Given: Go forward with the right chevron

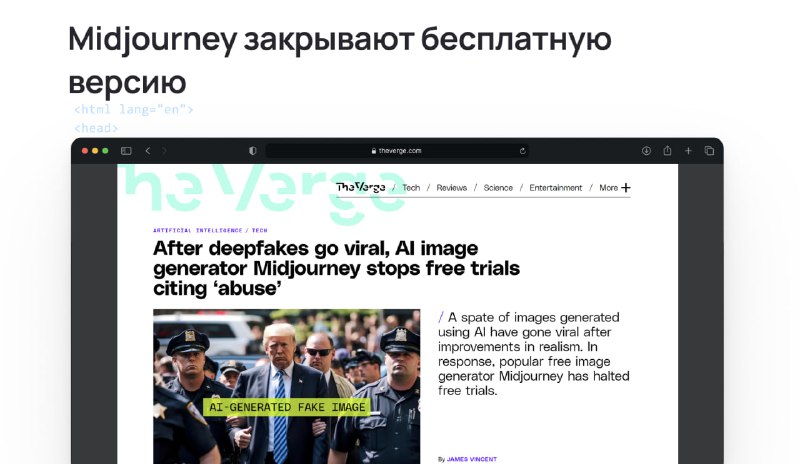Looking at the screenshot, I should [164, 151].
